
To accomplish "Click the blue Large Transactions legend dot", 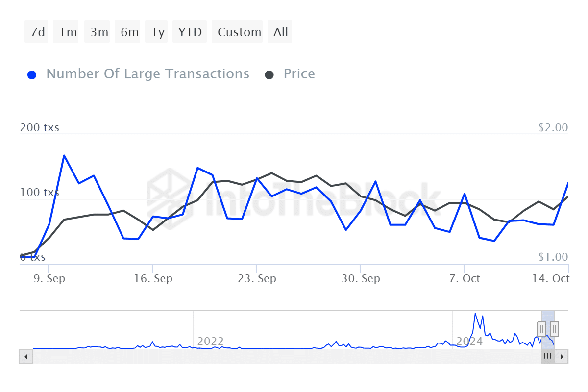I will (x=32, y=75).
